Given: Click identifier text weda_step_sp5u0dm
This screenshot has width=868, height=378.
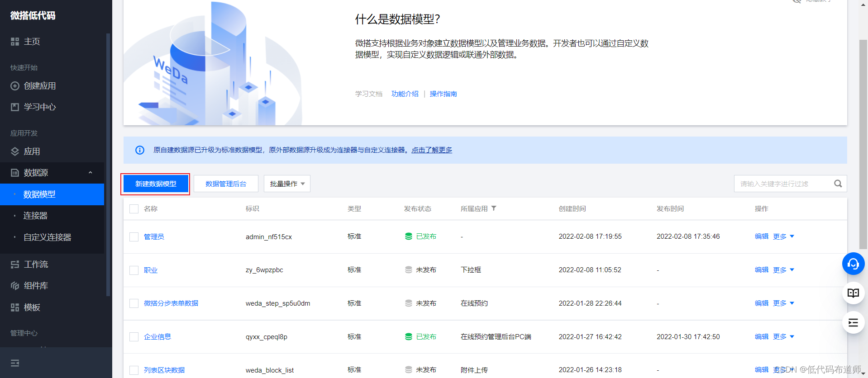Looking at the screenshot, I should pyautogui.click(x=278, y=303).
